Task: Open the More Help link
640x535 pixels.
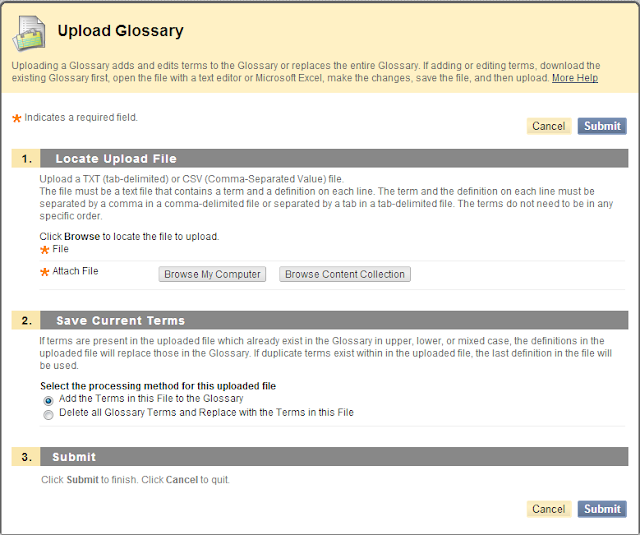Action: [x=575, y=78]
